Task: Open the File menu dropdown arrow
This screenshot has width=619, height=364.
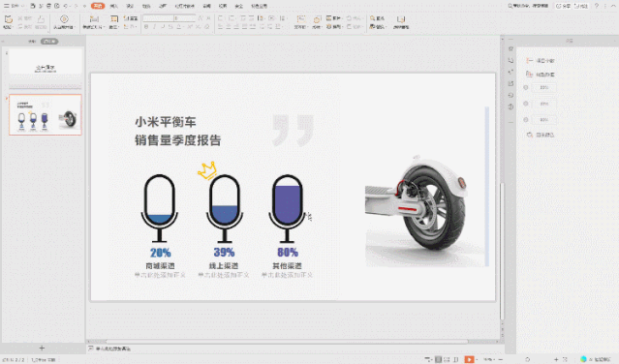Action: pyautogui.click(x=23, y=6)
